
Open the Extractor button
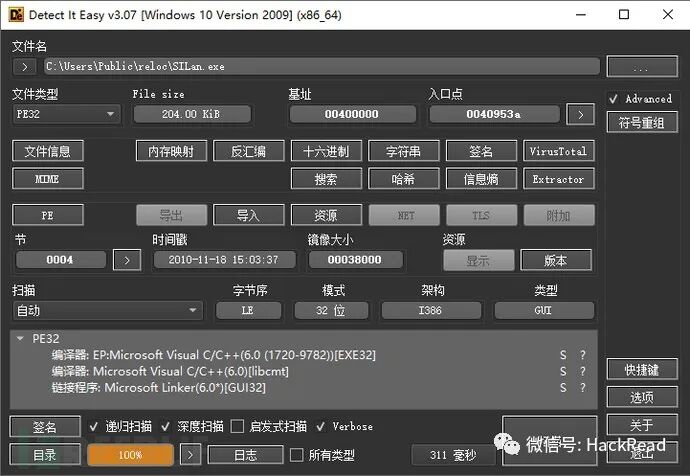pyautogui.click(x=558, y=179)
